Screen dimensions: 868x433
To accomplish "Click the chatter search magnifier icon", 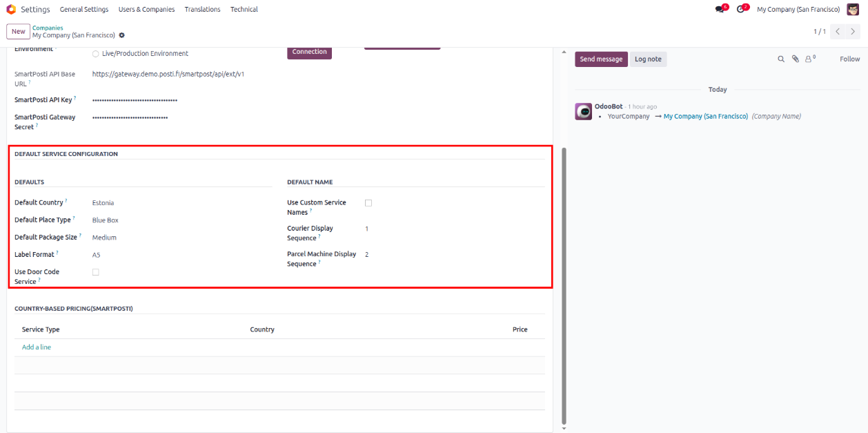I will click(x=781, y=59).
